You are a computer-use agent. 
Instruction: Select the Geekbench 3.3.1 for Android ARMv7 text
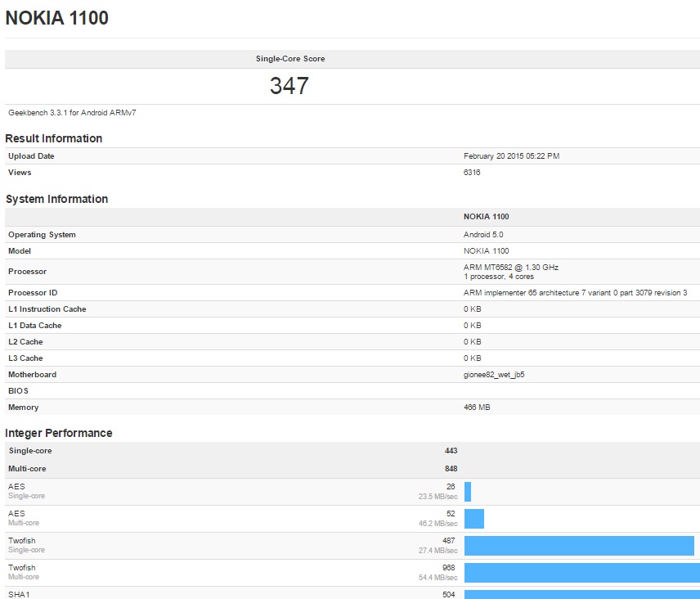[72, 113]
